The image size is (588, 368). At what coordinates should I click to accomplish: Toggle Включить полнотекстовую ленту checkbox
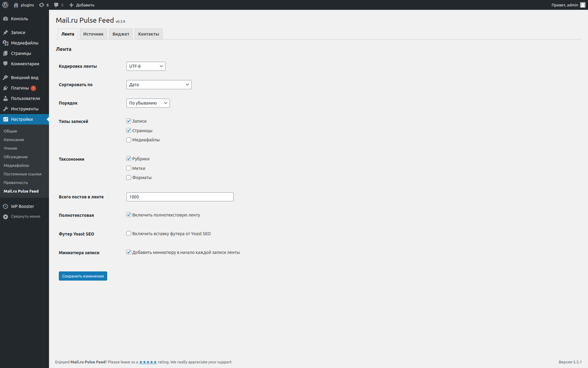point(129,215)
